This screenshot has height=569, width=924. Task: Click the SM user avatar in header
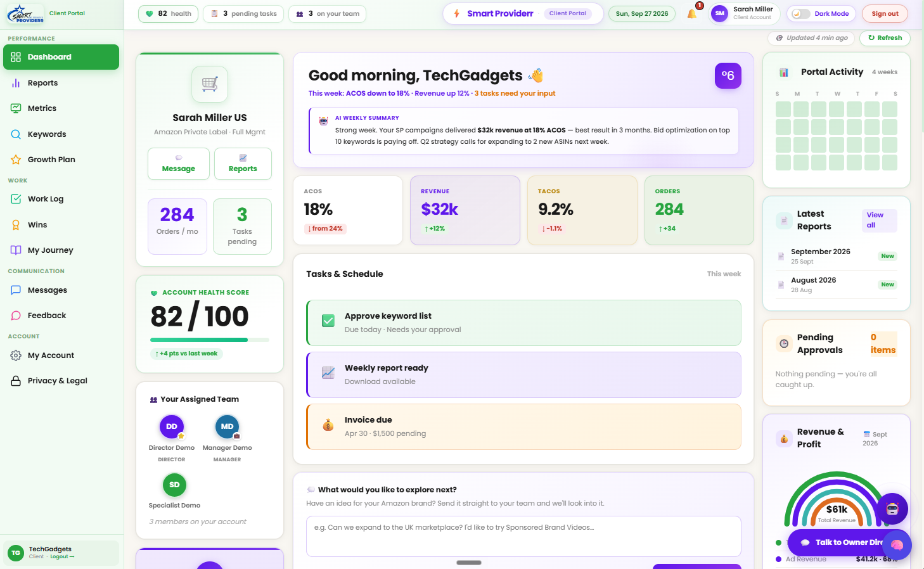click(719, 13)
